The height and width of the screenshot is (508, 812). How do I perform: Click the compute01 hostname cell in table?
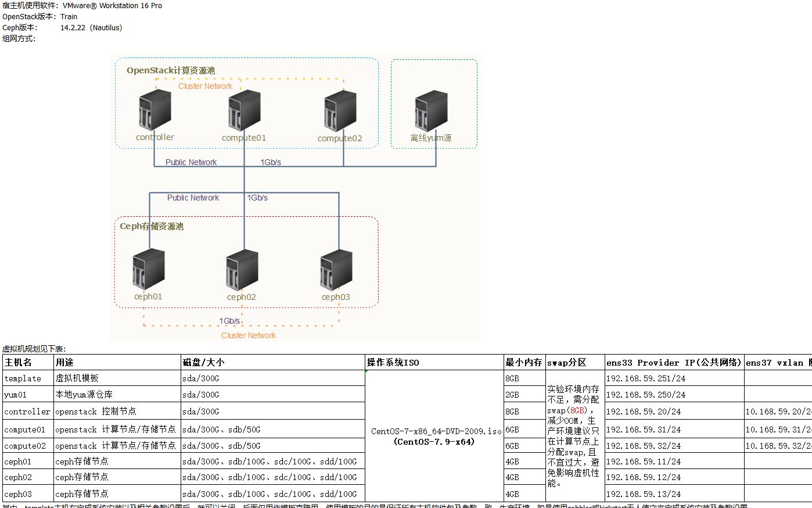click(28, 430)
